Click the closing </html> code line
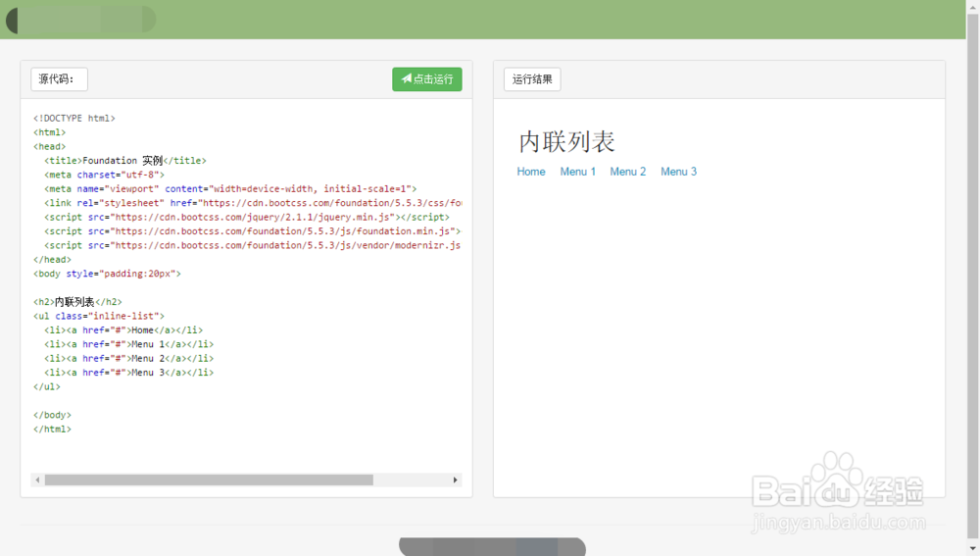The image size is (980, 556). tap(53, 430)
